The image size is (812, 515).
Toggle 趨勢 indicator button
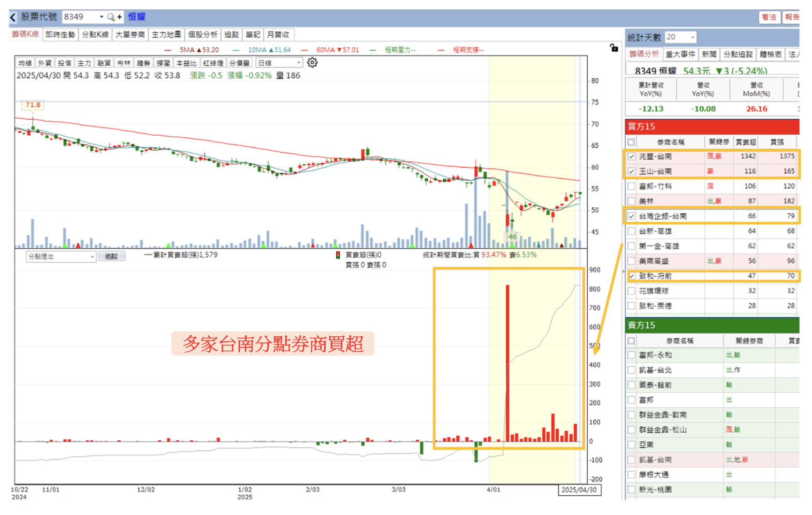coord(143,63)
